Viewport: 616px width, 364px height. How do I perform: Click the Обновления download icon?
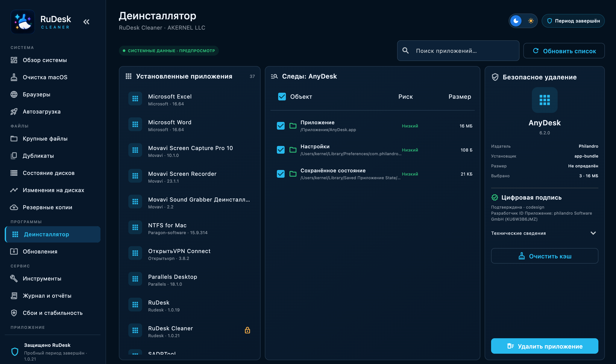tap(14, 251)
